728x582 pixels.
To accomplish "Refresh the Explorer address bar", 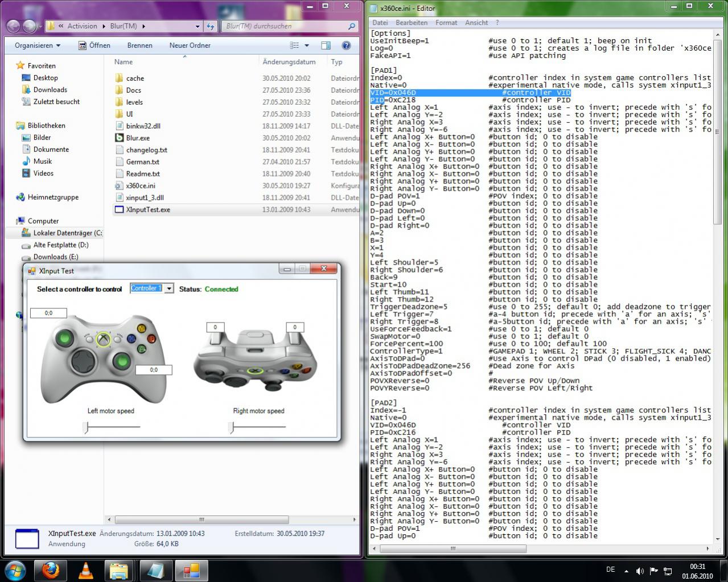I will (211, 26).
